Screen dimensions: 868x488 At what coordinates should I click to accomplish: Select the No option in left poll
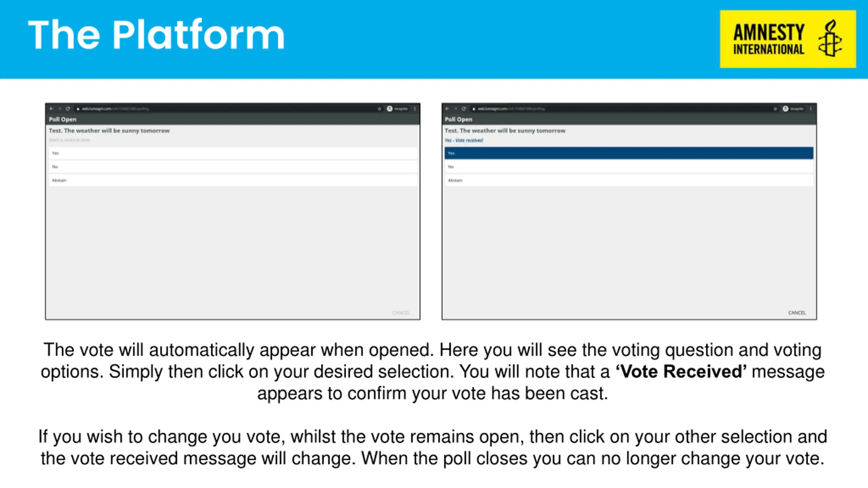233,167
